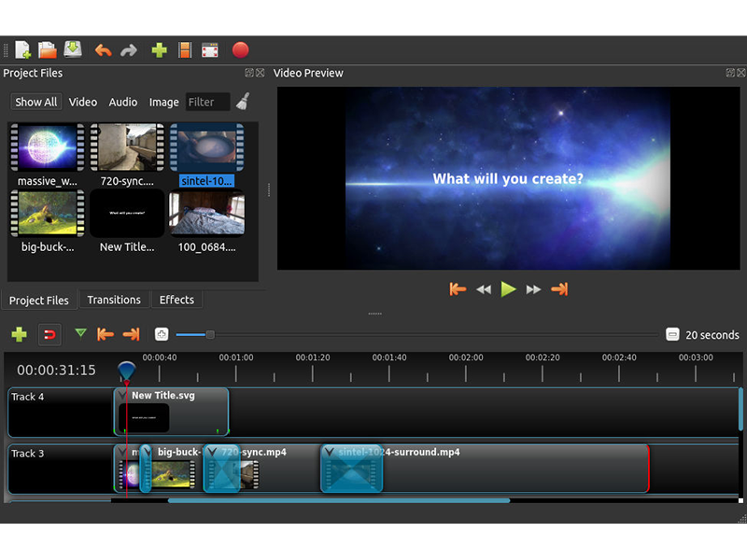Expand the 720-sync.mp4 clip dropdown arrow
This screenshot has width=747, height=560.
(x=212, y=453)
